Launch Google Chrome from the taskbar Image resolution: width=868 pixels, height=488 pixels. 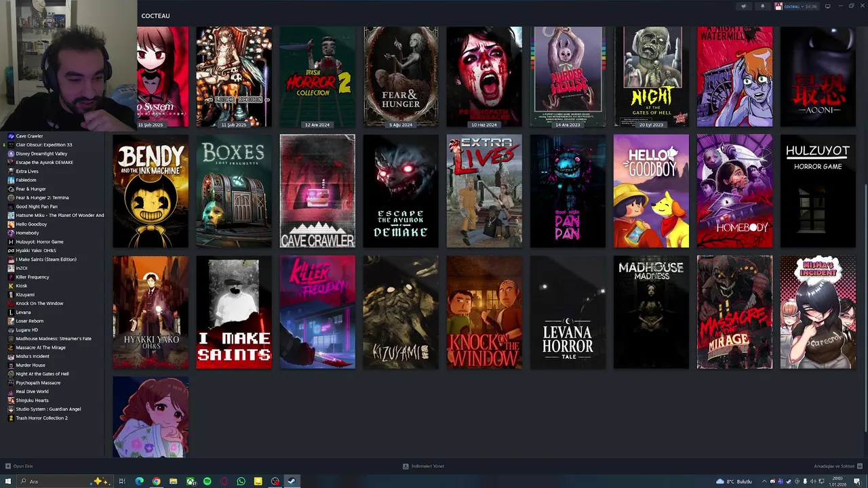156,481
